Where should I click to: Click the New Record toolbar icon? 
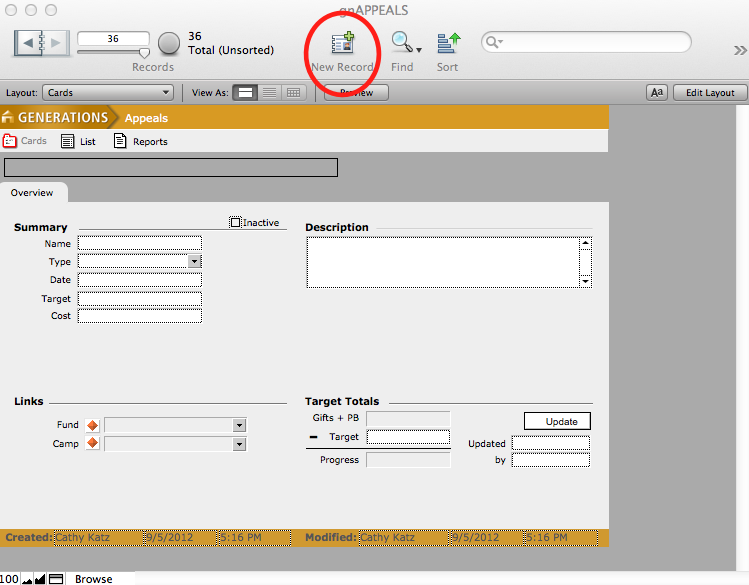343,43
